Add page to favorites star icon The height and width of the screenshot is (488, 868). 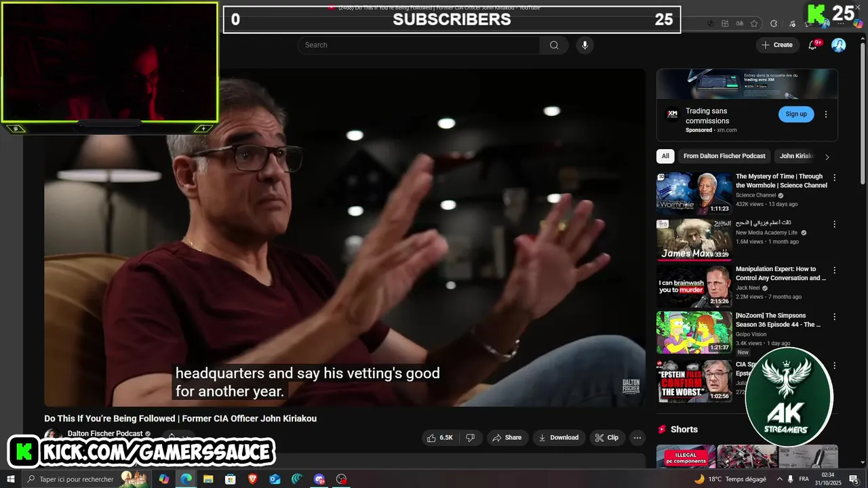pyautogui.click(x=754, y=24)
